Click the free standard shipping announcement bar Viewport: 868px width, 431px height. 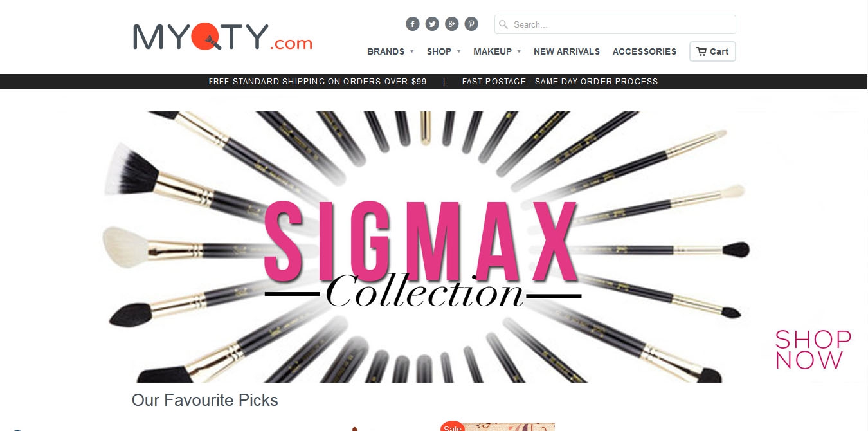tap(434, 82)
